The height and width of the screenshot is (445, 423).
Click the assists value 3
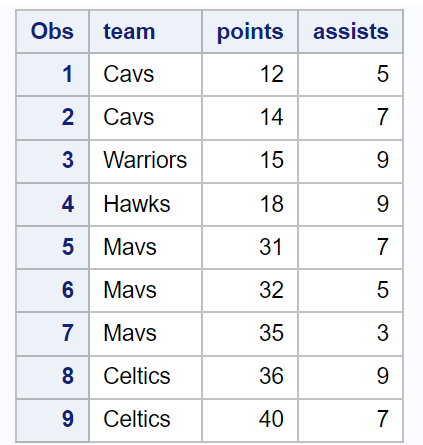[350, 334]
